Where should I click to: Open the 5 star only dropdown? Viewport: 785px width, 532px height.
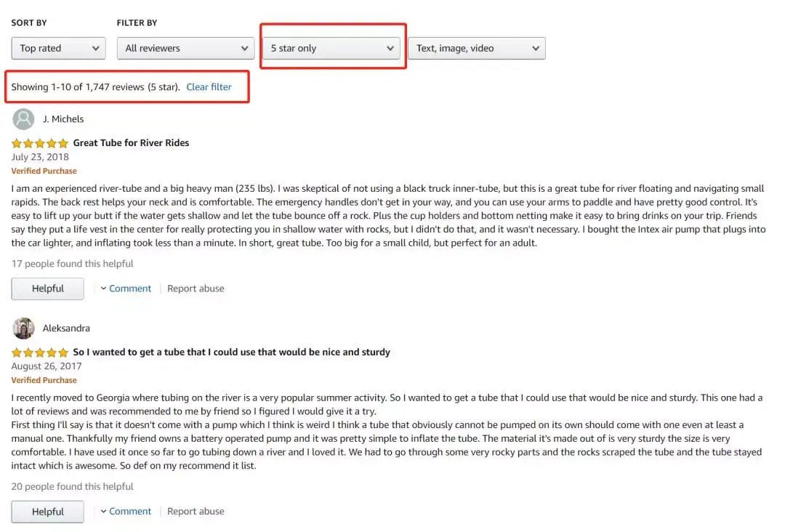[x=331, y=48]
